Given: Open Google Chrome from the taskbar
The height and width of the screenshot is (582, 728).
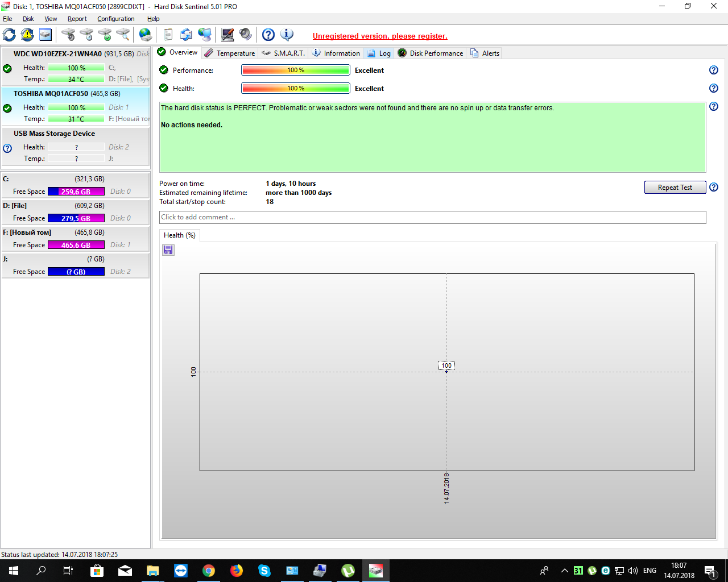Looking at the screenshot, I should coord(209,571).
